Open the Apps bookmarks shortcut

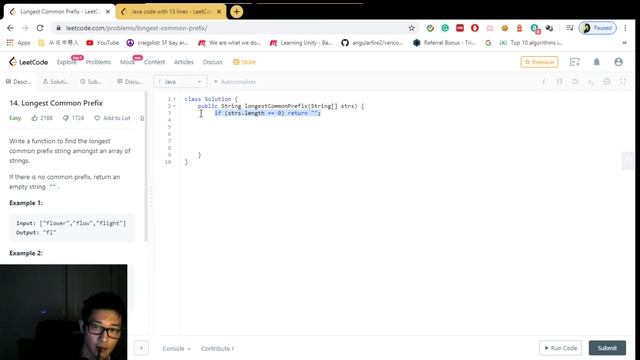[x=18, y=42]
